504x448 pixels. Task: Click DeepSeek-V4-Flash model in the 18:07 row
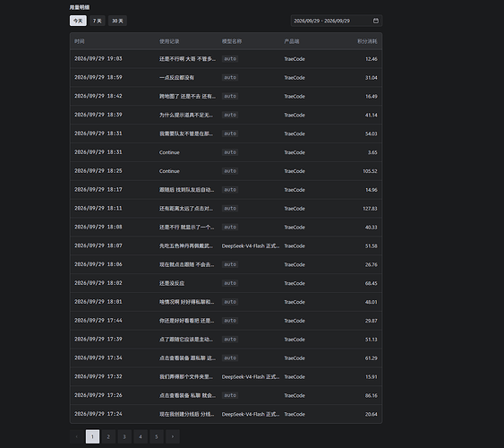[251, 246]
